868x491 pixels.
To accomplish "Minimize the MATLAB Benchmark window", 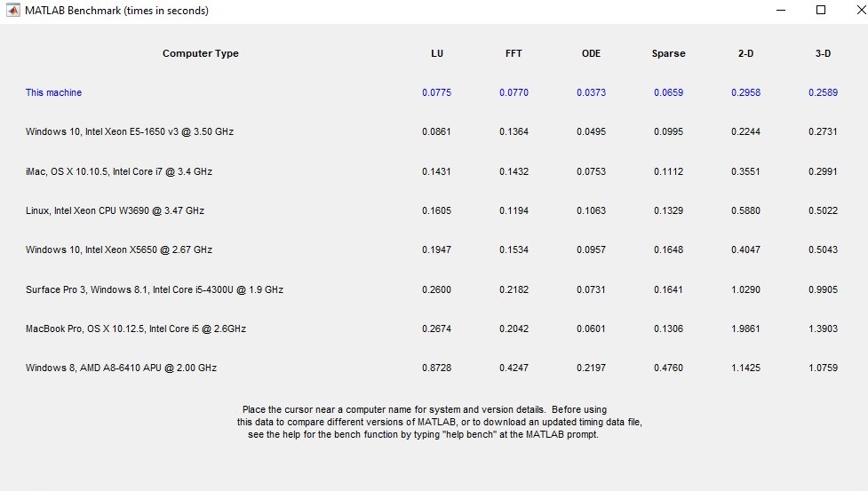I will (780, 11).
